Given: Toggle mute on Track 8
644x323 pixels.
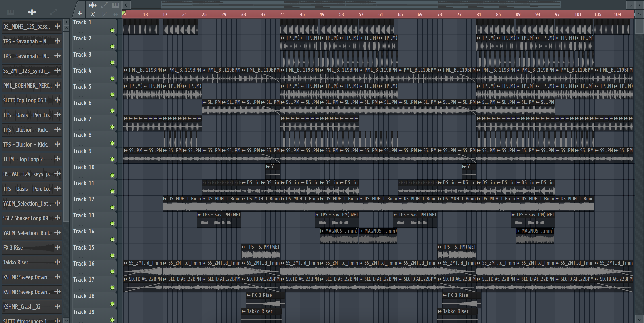Looking at the screenshot, I should 112,143.
